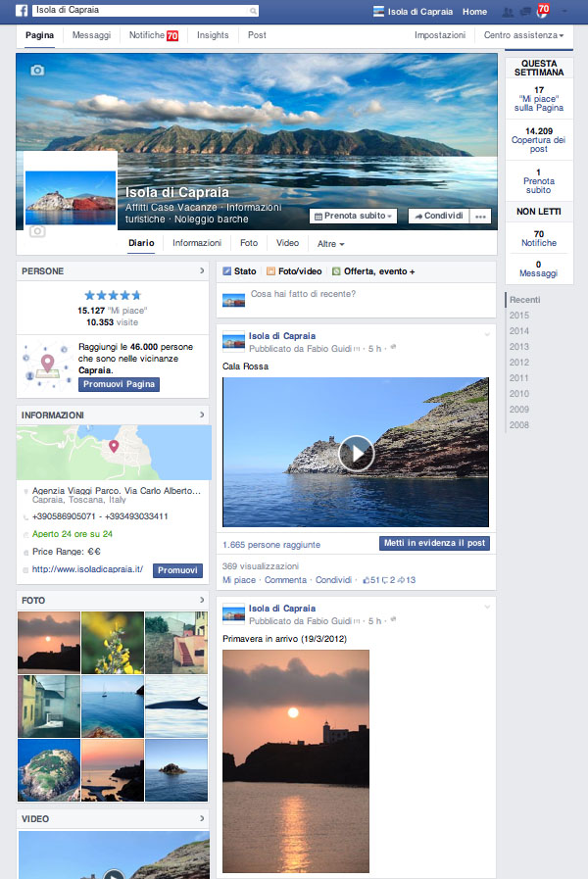The image size is (588, 879).
Task: Select the Informazioni page tab
Action: (x=197, y=243)
